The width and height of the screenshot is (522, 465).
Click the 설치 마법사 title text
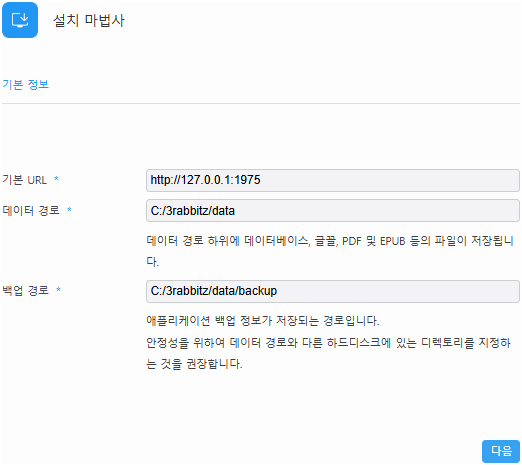(x=89, y=21)
